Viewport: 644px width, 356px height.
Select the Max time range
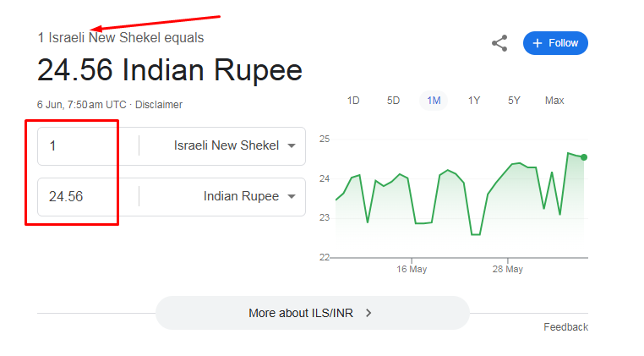[554, 101]
